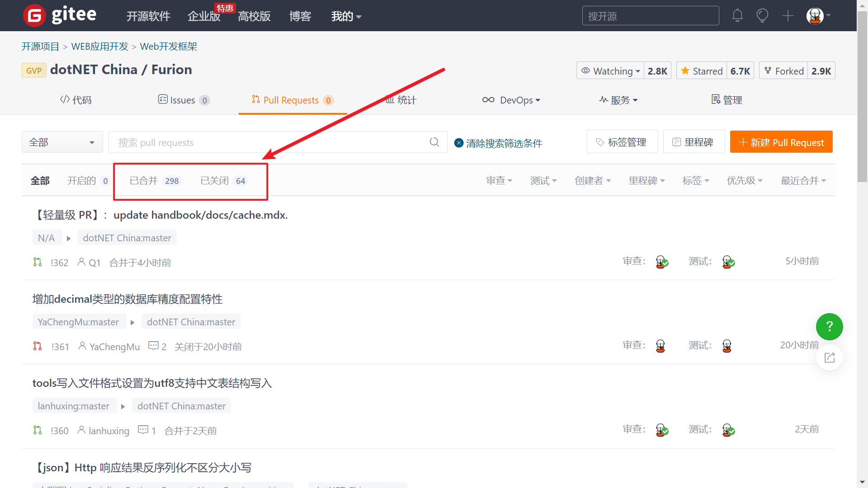Click the merged PR icon for !360
This screenshot has height=488, width=868.
click(38, 430)
